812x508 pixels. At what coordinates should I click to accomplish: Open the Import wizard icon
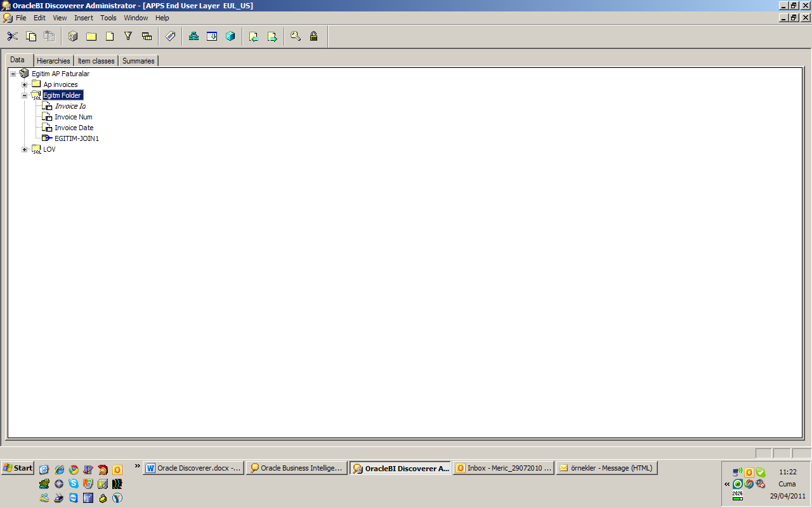[x=253, y=36]
